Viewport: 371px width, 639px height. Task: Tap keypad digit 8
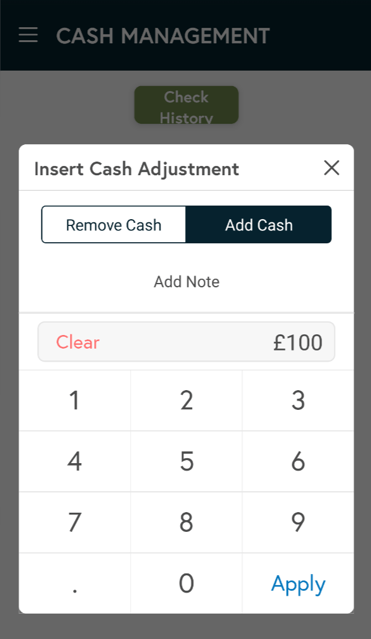186,522
